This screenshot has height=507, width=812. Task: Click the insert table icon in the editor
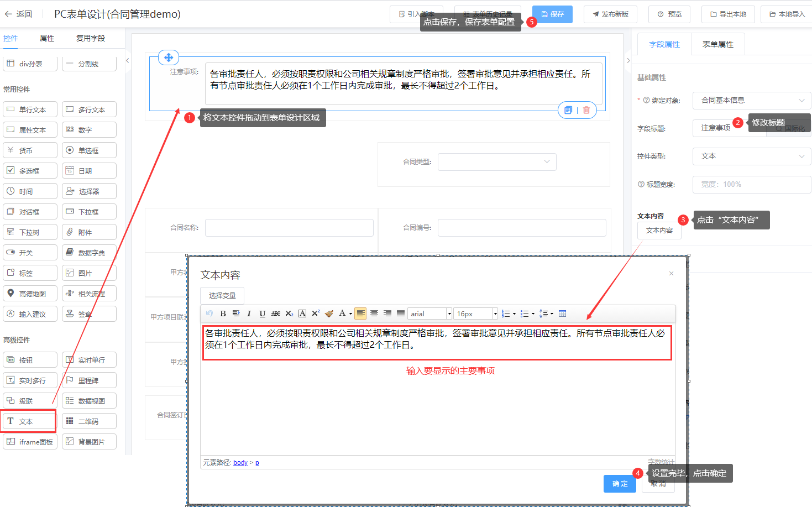(x=562, y=313)
